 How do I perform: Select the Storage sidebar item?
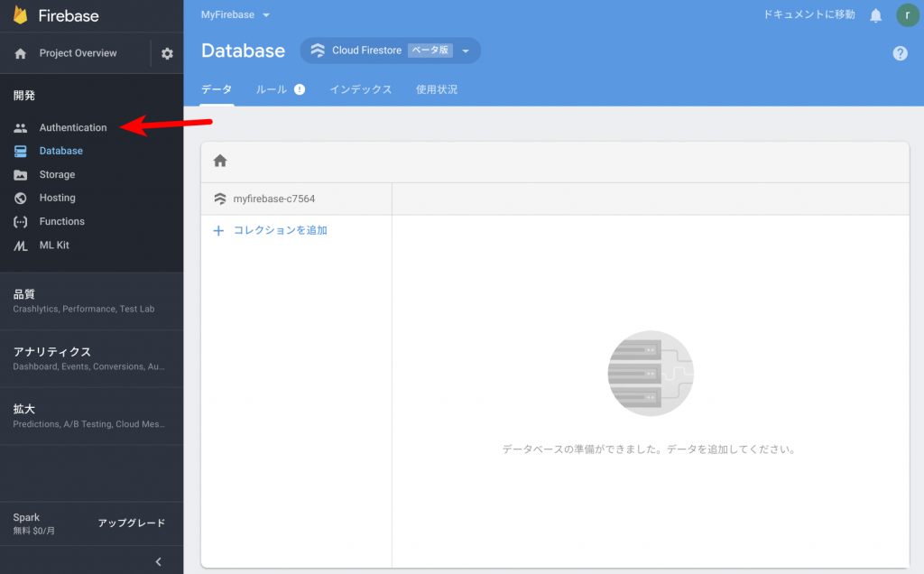[x=58, y=174]
